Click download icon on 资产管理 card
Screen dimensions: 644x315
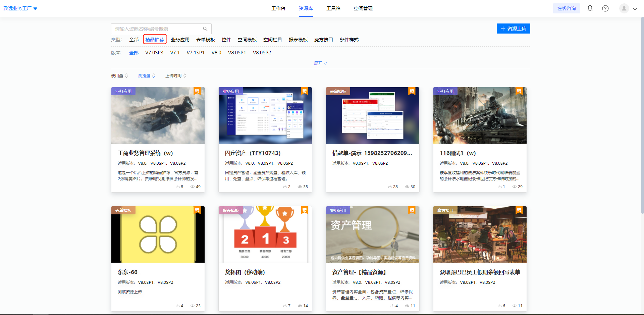coord(392,306)
